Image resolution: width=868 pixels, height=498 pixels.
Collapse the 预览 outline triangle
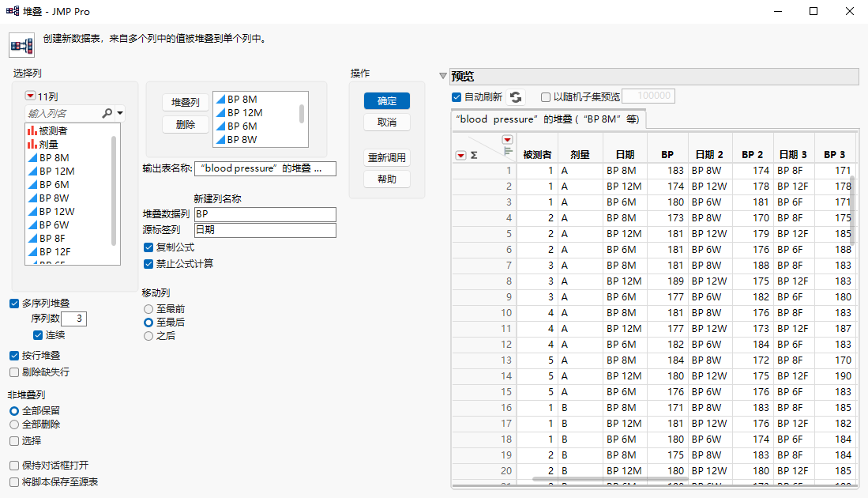point(443,76)
